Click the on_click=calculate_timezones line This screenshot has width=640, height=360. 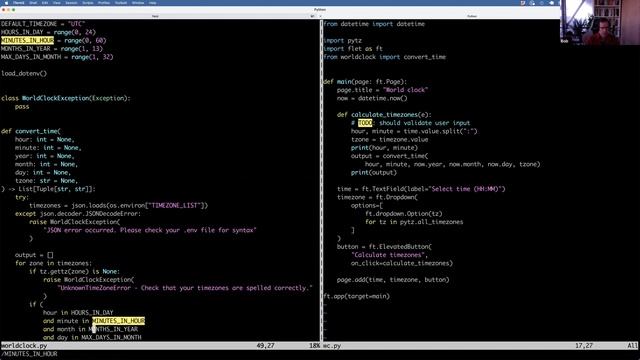click(402, 263)
